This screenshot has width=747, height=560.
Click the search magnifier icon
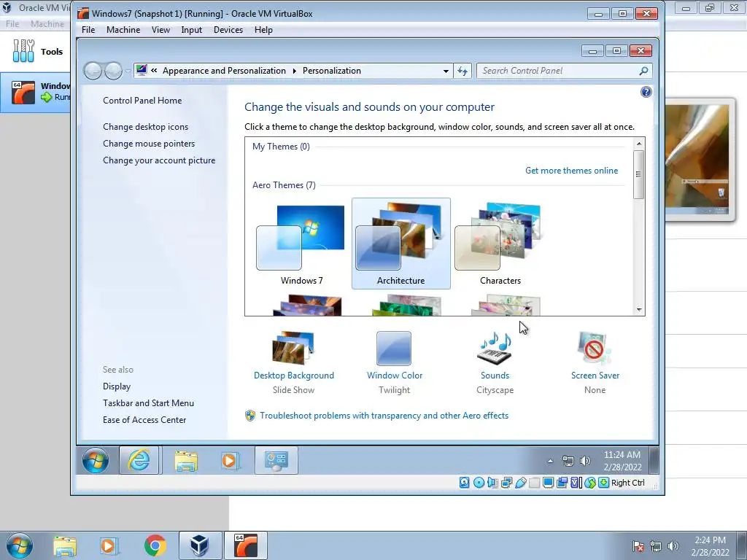[643, 71]
